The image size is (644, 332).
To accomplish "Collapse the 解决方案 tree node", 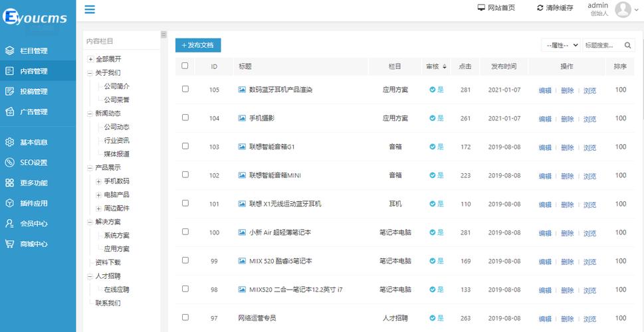I will click(x=90, y=222).
